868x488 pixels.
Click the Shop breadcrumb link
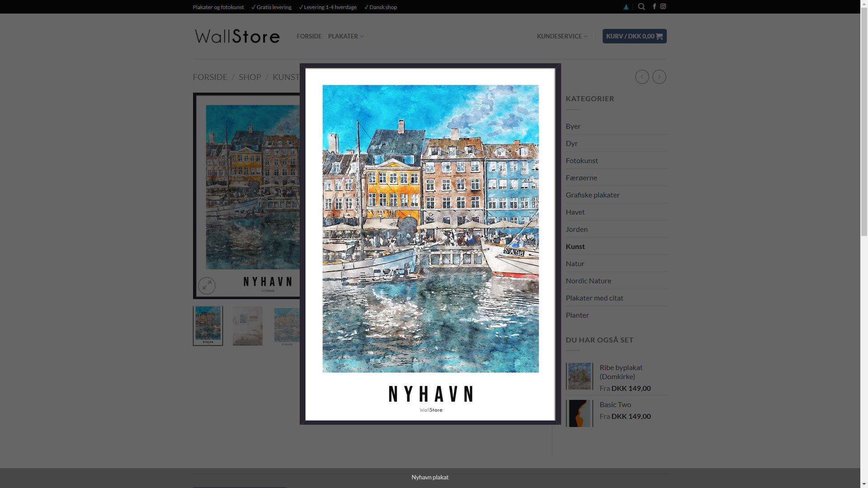(x=250, y=77)
